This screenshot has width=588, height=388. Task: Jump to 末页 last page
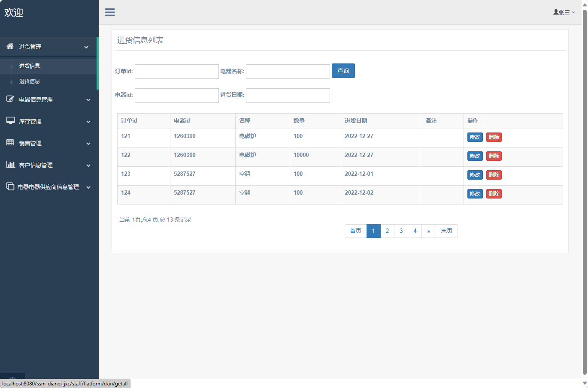(x=446, y=231)
